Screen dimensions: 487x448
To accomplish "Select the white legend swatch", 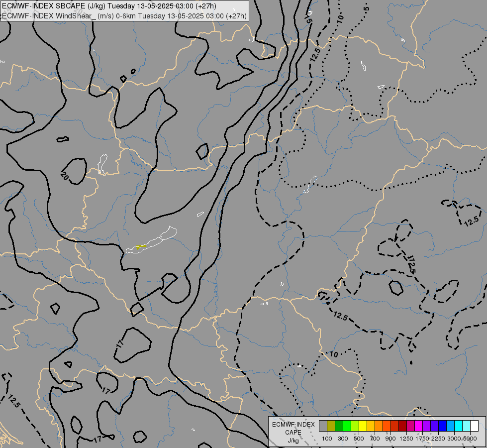I will point(475,426).
